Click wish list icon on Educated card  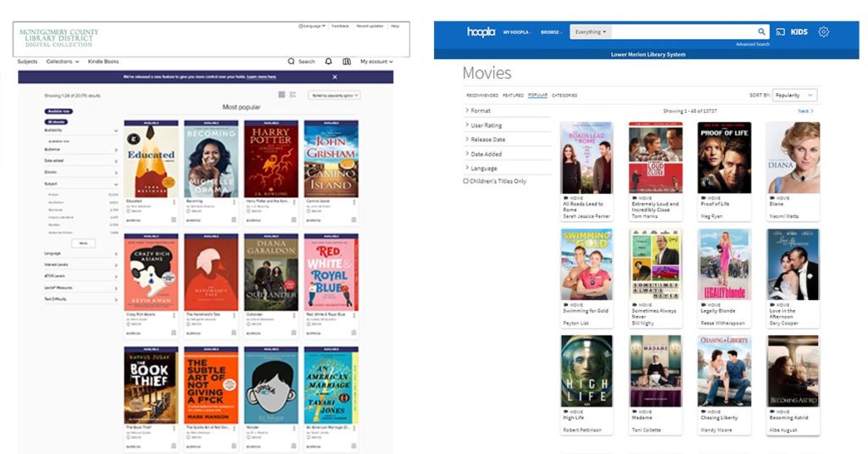click(174, 219)
